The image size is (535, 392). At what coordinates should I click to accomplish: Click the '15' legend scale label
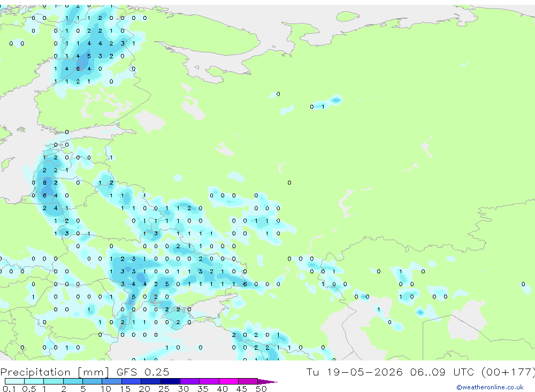pyautogui.click(x=125, y=389)
